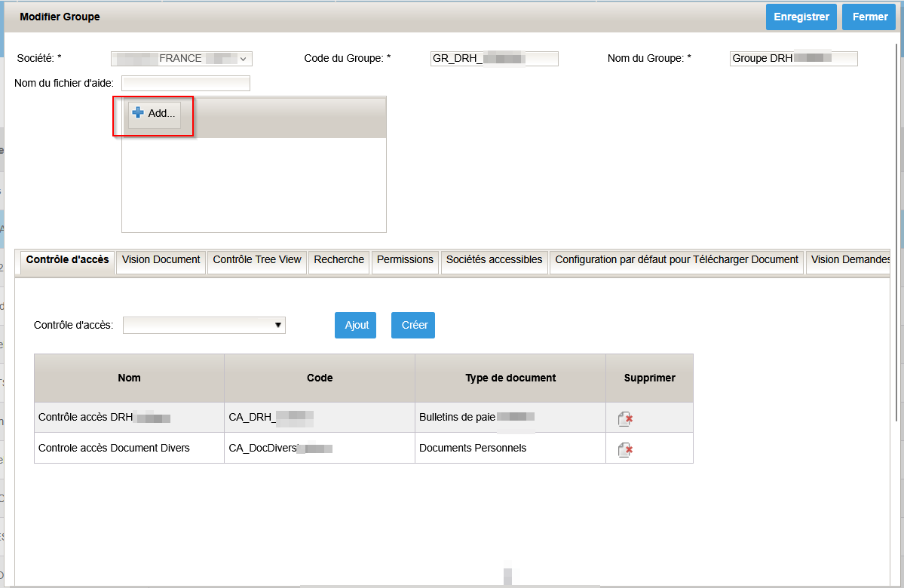Click the Ajout button
This screenshot has width=904, height=588.
pos(355,325)
